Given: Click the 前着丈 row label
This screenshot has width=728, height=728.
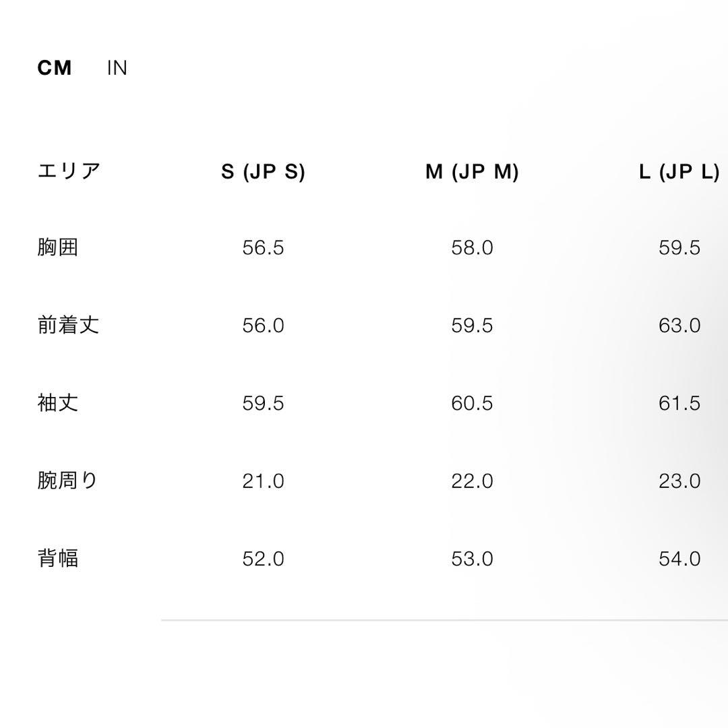Looking at the screenshot, I should [x=69, y=326].
